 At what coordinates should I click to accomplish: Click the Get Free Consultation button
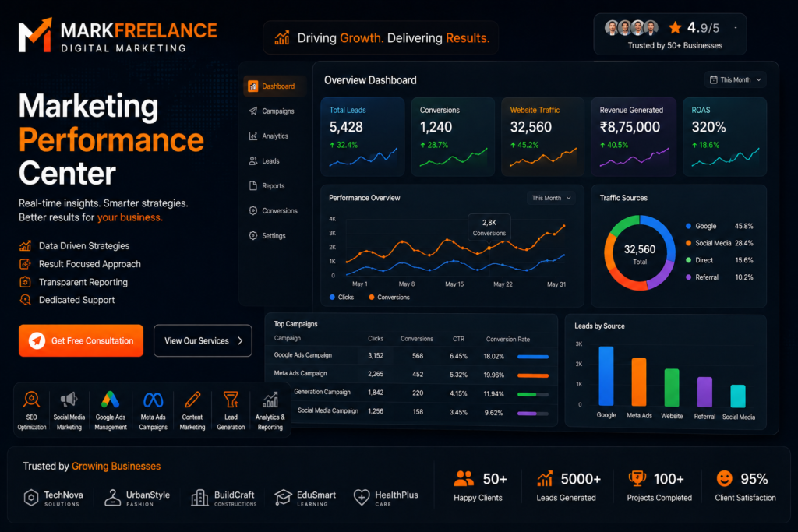(81, 340)
